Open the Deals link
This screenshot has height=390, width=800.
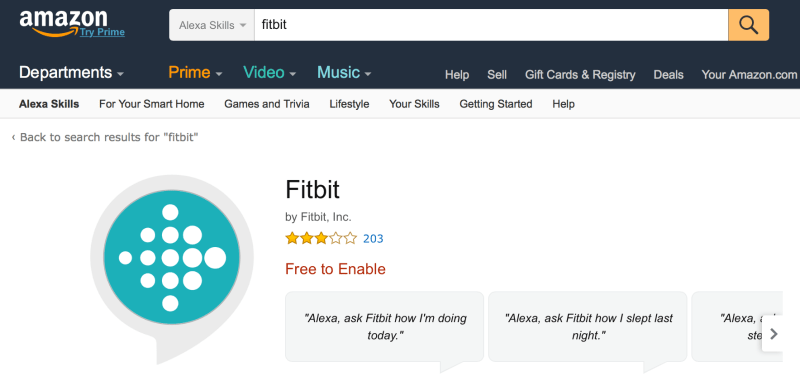tap(668, 75)
